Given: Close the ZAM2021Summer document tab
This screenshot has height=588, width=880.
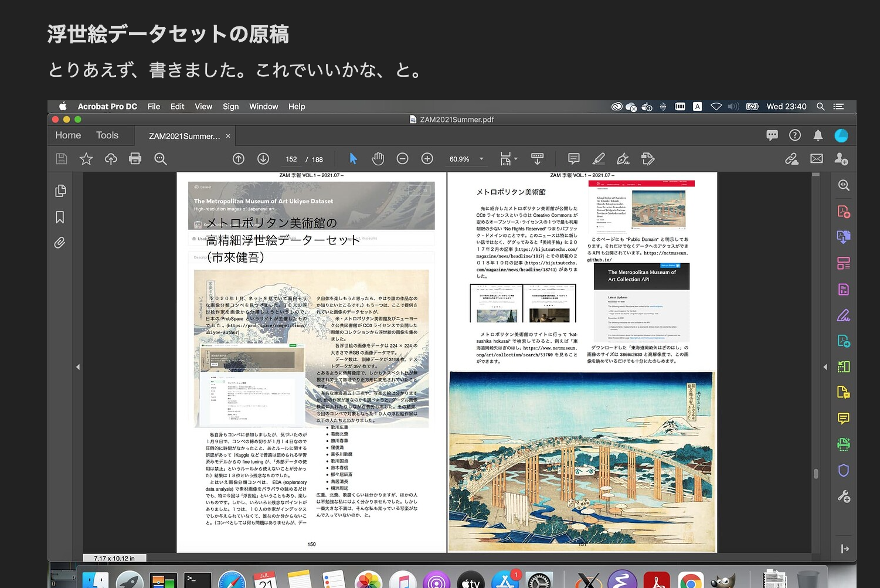Looking at the screenshot, I should pyautogui.click(x=228, y=136).
